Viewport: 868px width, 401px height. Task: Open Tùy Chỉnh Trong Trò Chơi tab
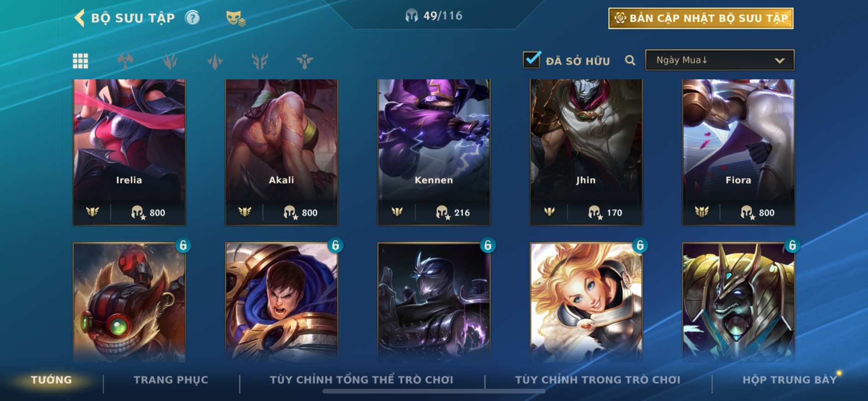(597, 380)
